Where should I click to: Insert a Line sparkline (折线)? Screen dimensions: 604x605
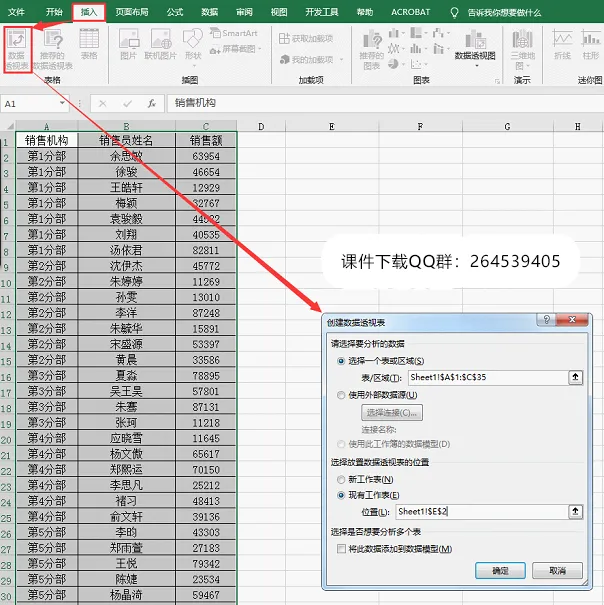[x=562, y=44]
